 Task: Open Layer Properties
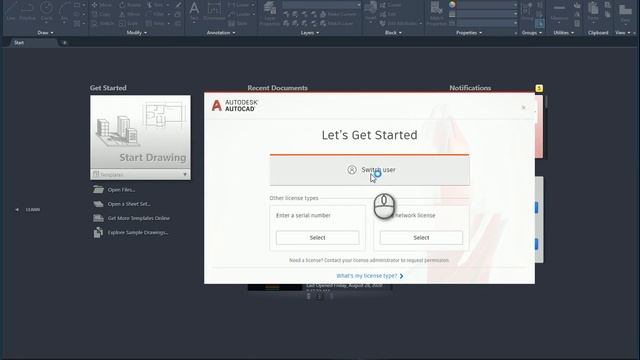(x=269, y=13)
